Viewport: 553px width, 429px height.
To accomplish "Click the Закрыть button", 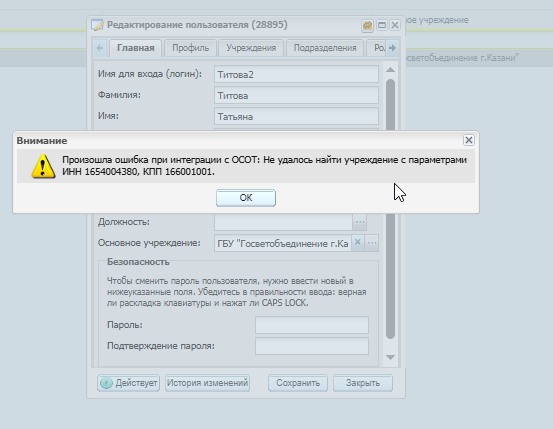I will pyautogui.click(x=363, y=383).
